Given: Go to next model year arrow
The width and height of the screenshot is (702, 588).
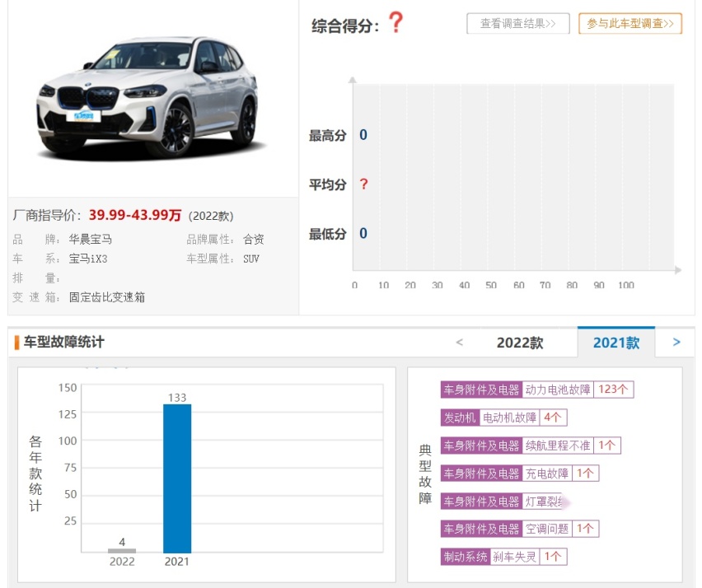Looking at the screenshot, I should (x=676, y=343).
